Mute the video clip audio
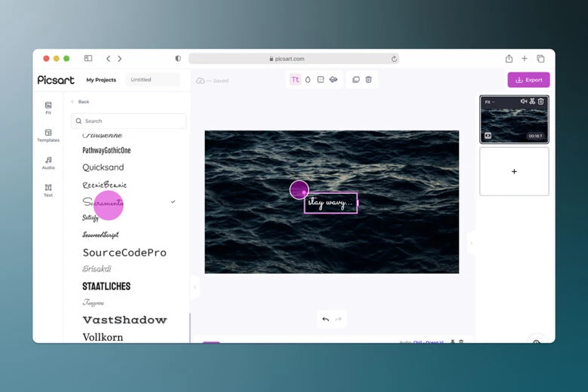 point(523,102)
